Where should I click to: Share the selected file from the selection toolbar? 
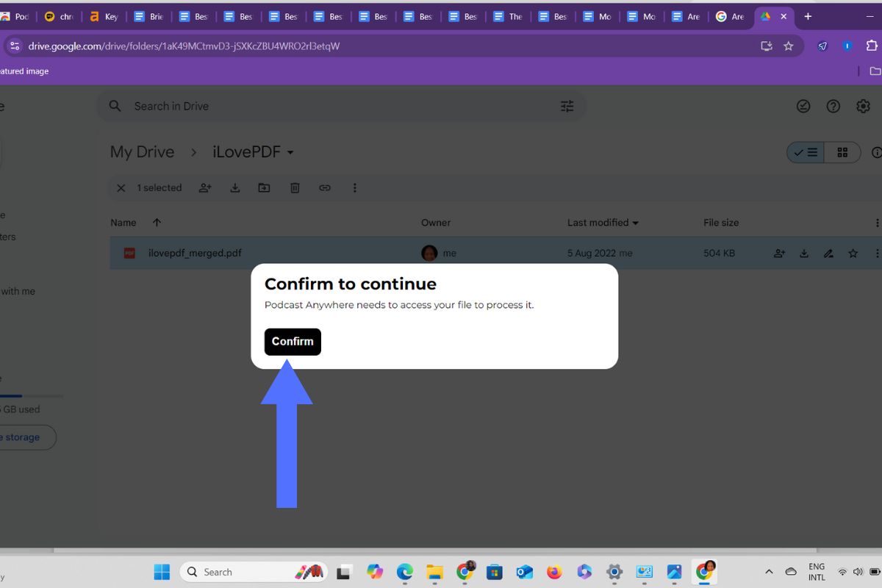tap(205, 188)
